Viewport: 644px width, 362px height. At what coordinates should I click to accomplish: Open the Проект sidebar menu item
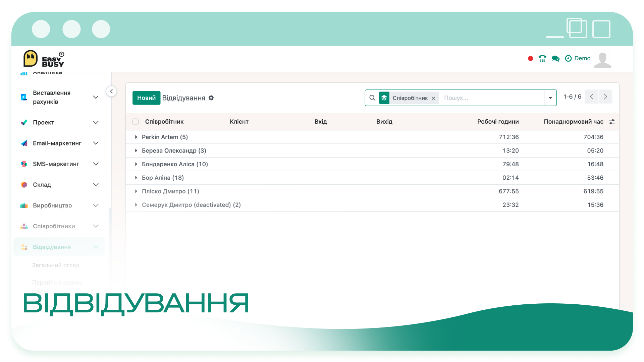[60, 122]
